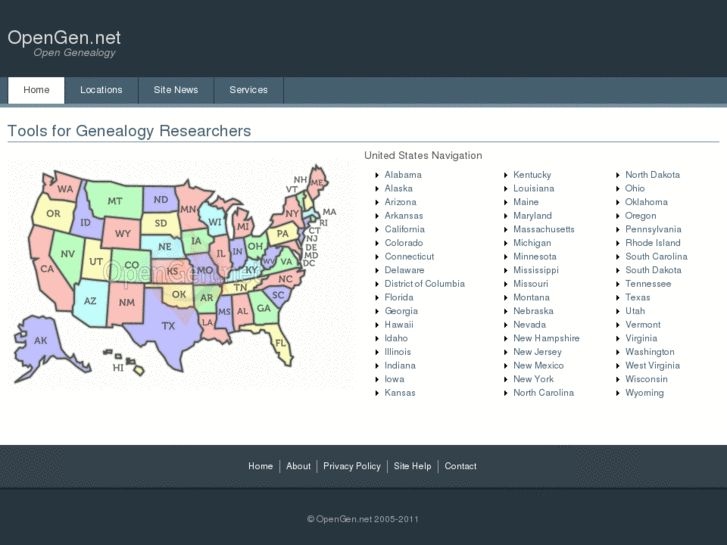The image size is (727, 545).
Task: Go to the Home tab
Action: click(36, 90)
